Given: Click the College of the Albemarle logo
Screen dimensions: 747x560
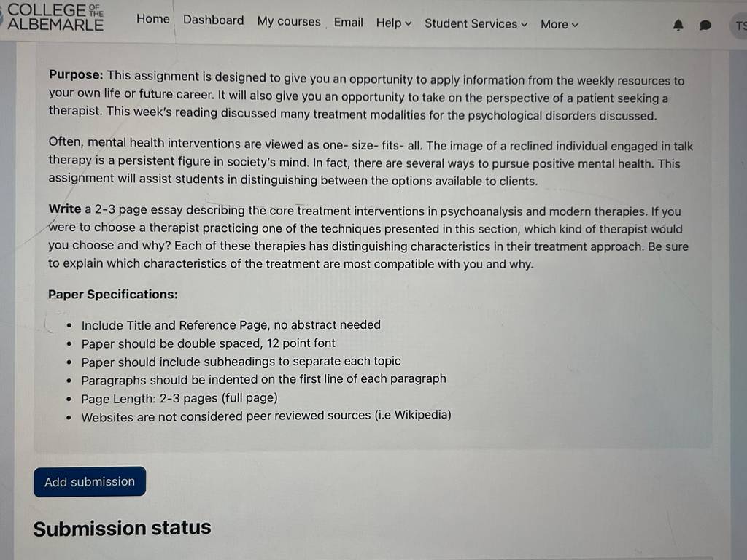Looking at the screenshot, I should coord(53,17).
